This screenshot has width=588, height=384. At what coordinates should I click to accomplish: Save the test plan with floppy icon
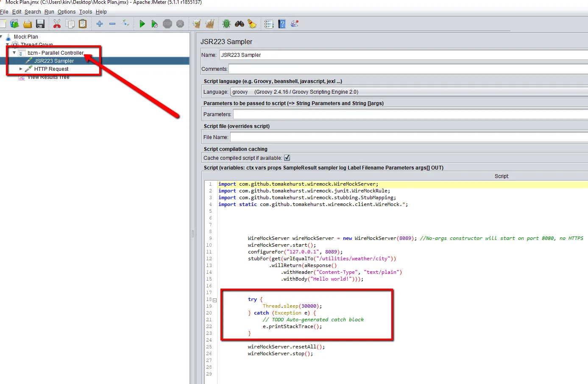(x=40, y=24)
